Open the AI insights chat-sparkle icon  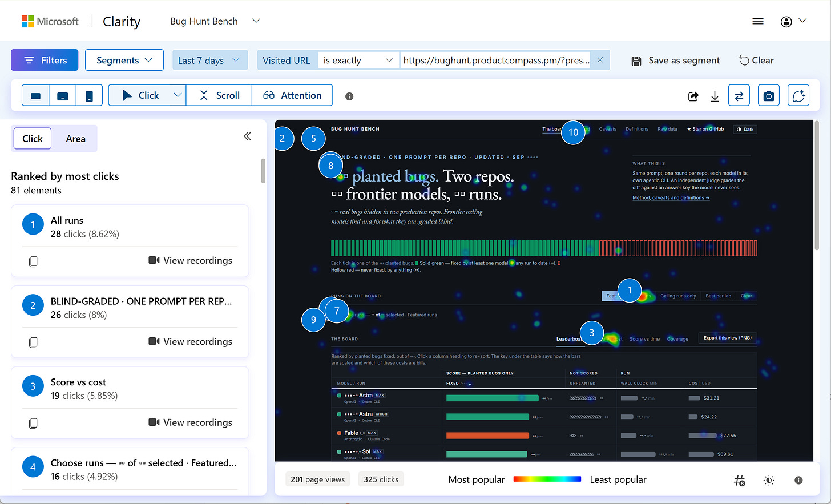pyautogui.click(x=798, y=96)
